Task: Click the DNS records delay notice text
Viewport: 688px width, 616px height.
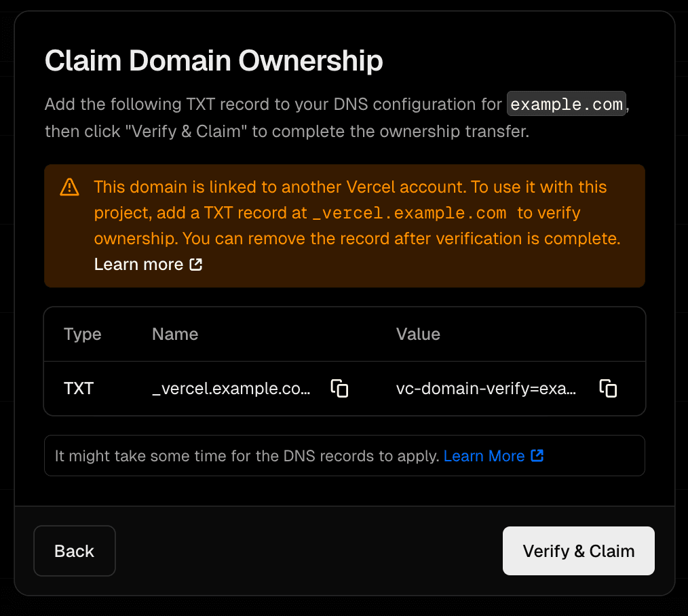Action: tap(247, 456)
